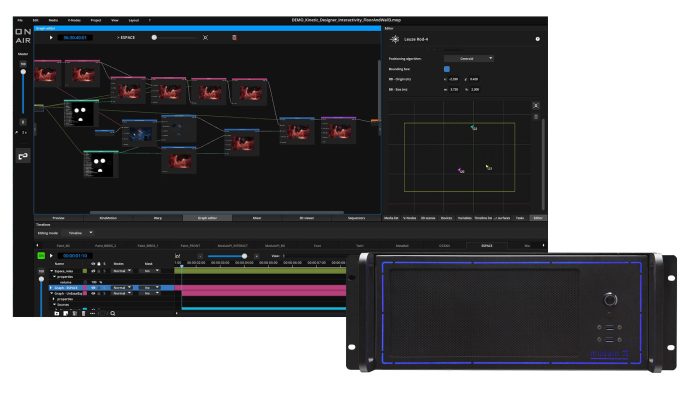Click the red trash icon in graph toolbar
Screen dimensions: 700x394
(234, 37)
